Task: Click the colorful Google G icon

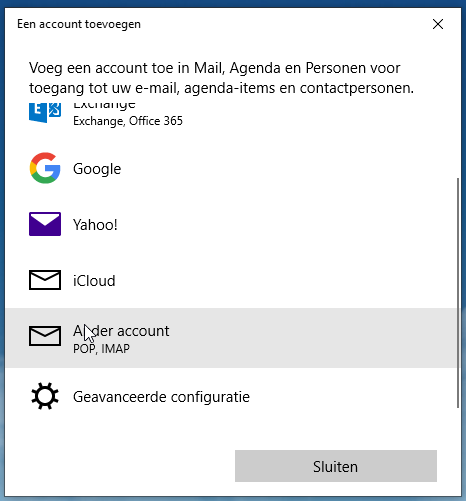Action: (x=45, y=168)
